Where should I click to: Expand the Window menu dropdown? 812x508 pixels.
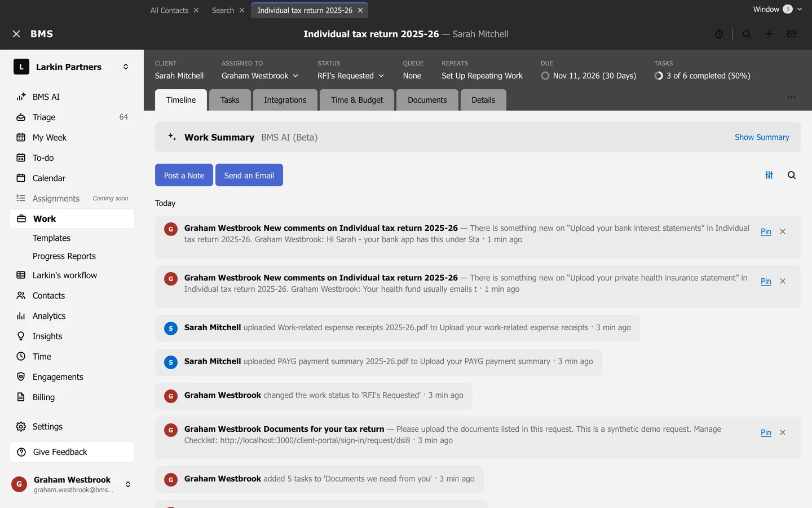pyautogui.click(x=778, y=9)
